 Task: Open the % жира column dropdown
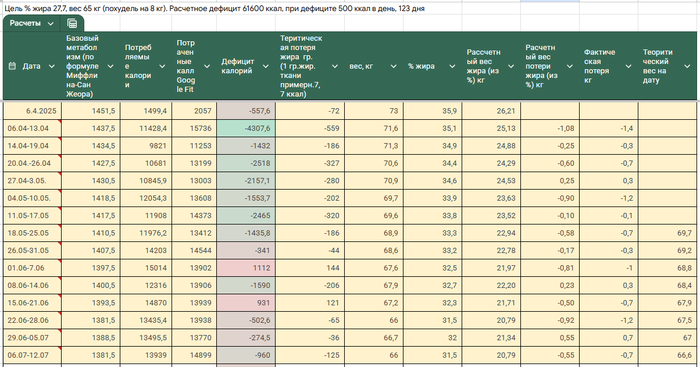click(x=452, y=66)
